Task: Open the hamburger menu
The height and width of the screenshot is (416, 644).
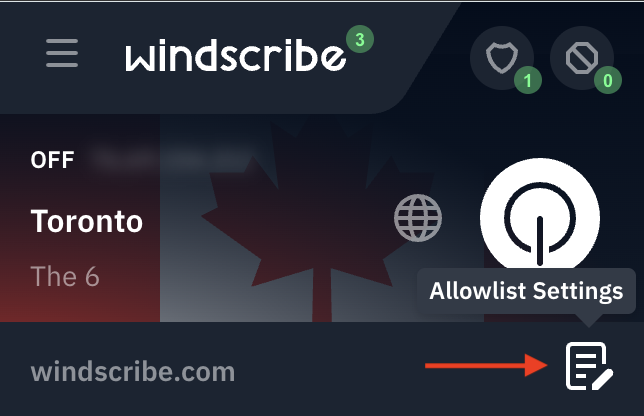Action: click(62, 53)
